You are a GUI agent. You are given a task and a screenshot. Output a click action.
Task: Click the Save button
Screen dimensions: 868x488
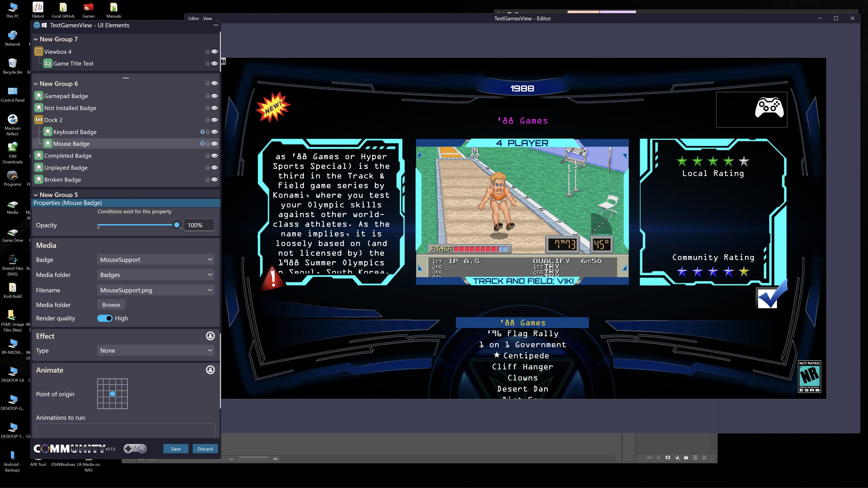tap(176, 449)
